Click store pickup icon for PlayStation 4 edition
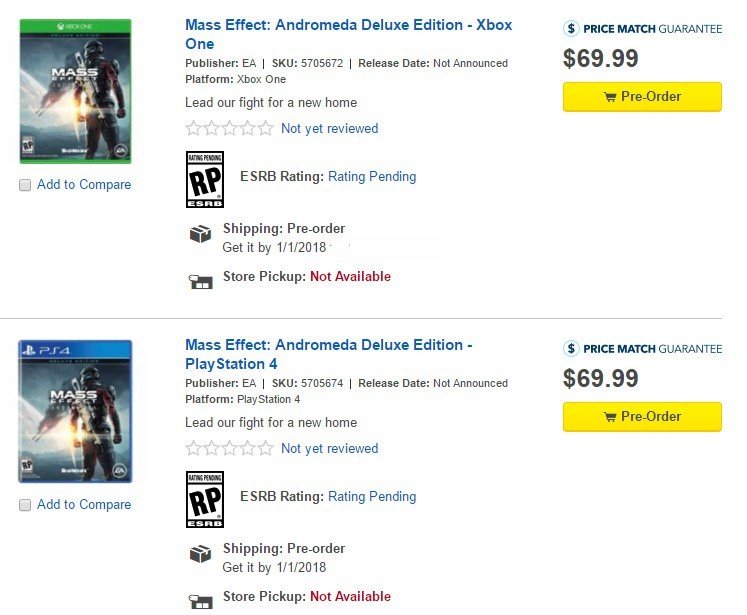Viewport: 747px width, 615px height. point(201,601)
